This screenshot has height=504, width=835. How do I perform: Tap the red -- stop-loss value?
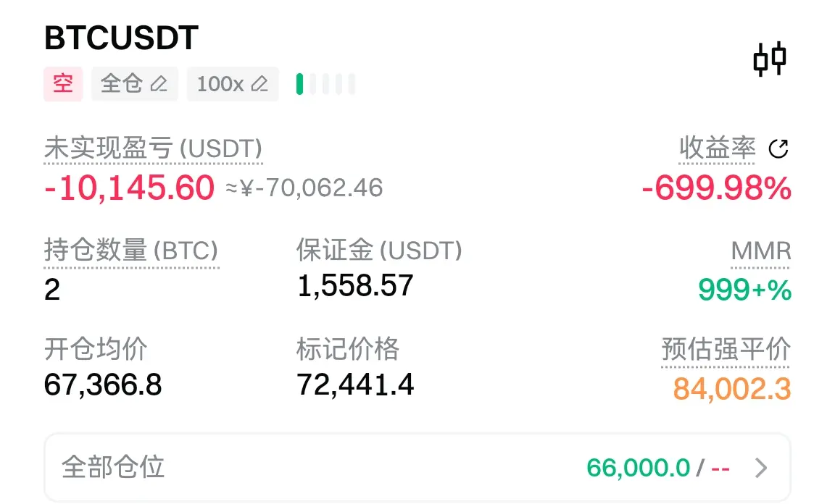pos(720,468)
